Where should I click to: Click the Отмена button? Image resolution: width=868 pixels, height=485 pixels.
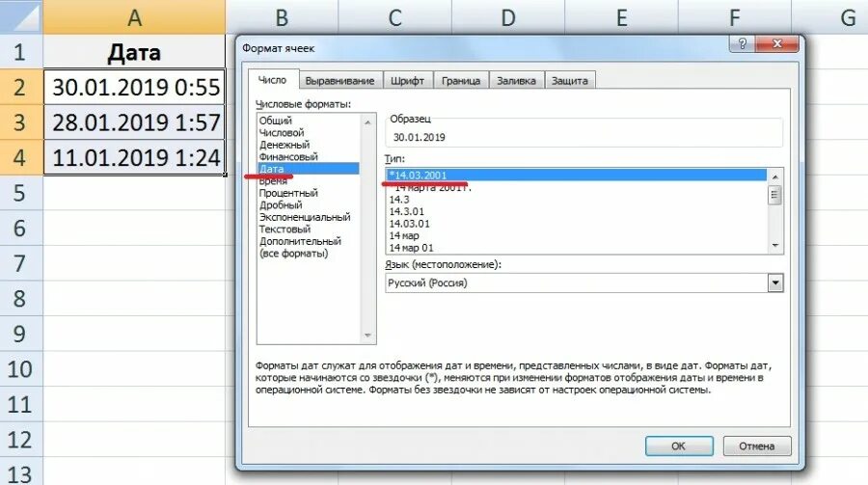757,445
